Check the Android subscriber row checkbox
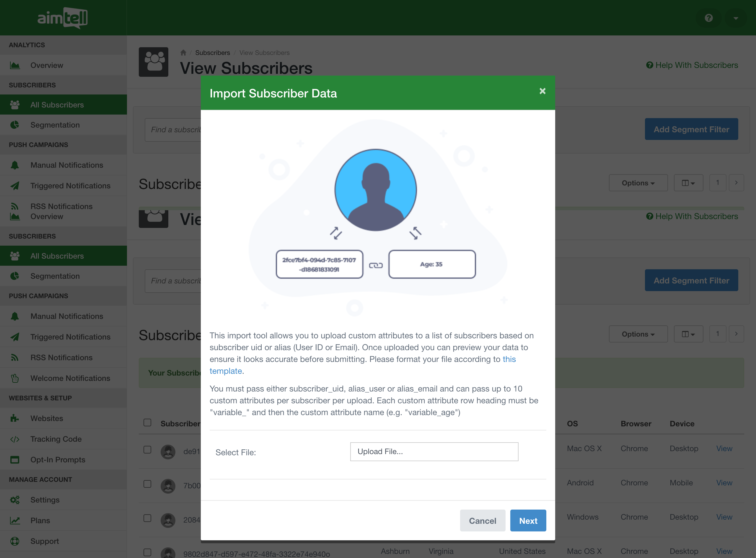Image resolution: width=756 pixels, height=558 pixels. point(147,484)
